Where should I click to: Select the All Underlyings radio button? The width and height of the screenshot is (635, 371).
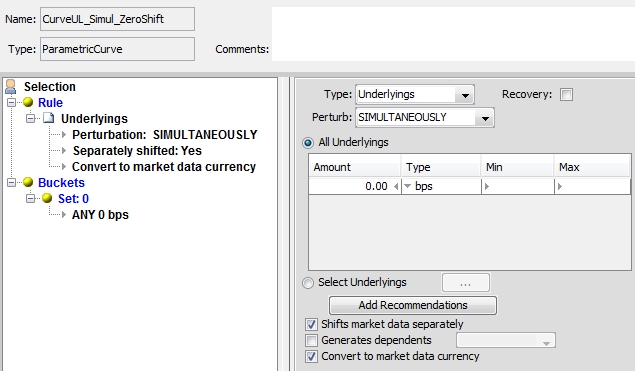tap(308, 143)
